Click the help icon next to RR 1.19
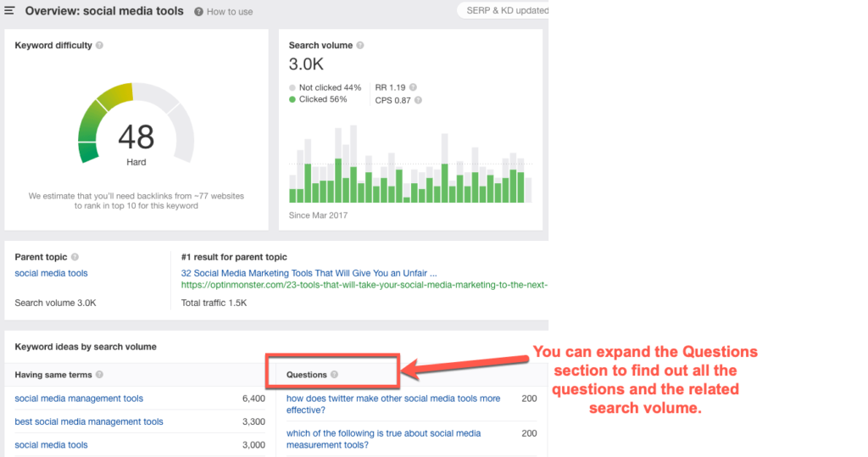 point(413,87)
